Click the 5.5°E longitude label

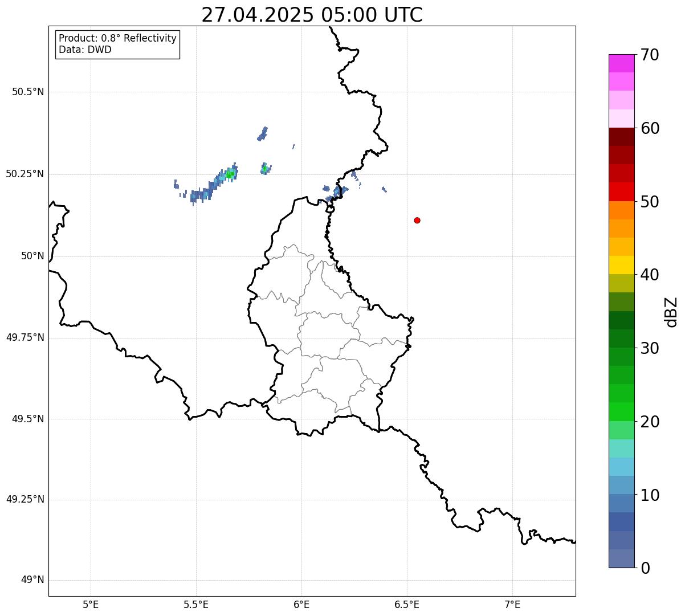point(196,605)
